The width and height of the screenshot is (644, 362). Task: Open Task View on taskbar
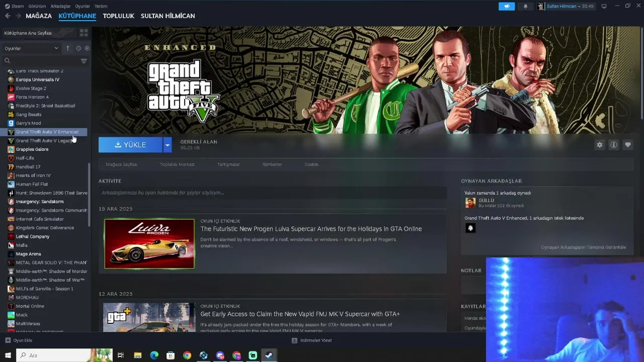pos(121,355)
